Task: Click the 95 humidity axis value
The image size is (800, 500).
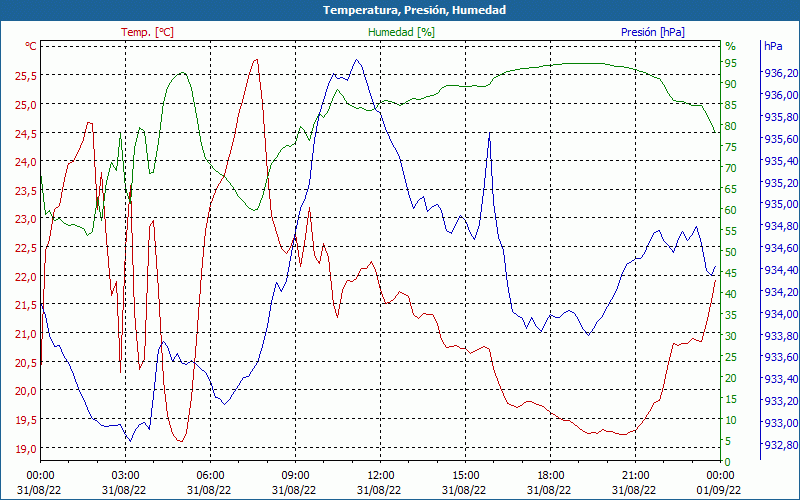Action: 731,63
